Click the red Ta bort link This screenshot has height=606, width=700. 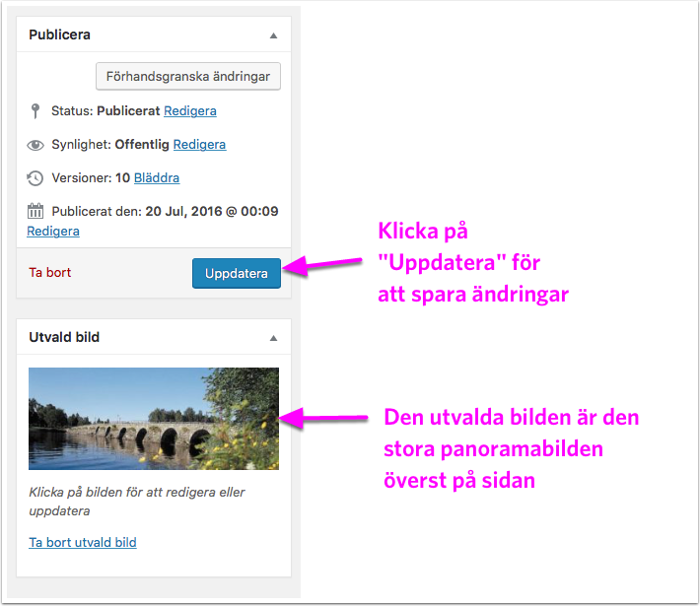point(49,273)
